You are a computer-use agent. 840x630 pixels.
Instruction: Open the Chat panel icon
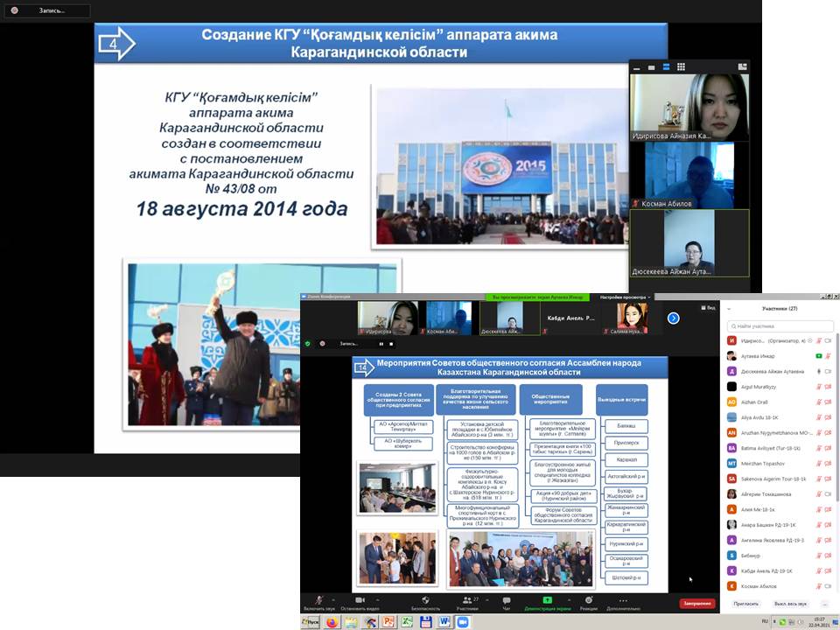507,599
